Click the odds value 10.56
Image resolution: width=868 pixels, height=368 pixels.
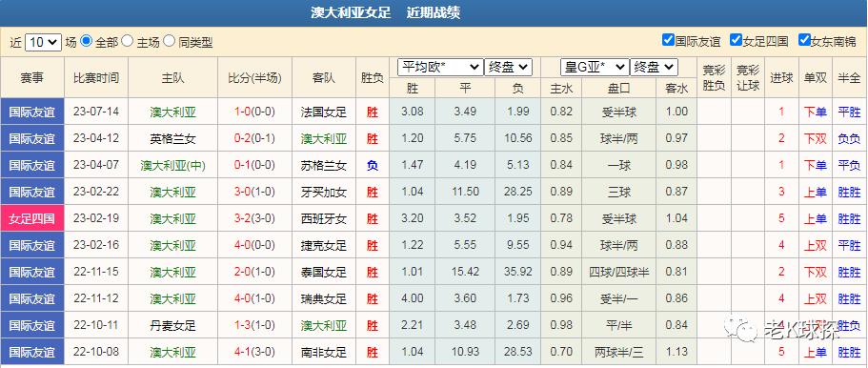pyautogui.click(x=518, y=138)
